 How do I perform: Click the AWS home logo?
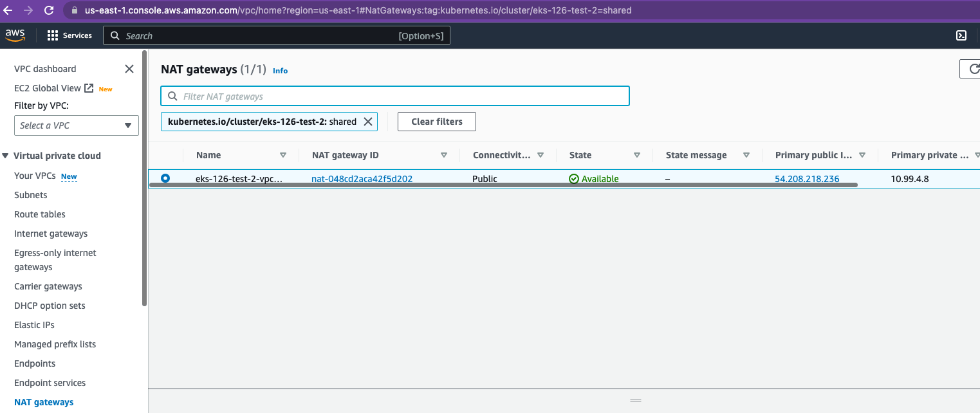(x=15, y=35)
